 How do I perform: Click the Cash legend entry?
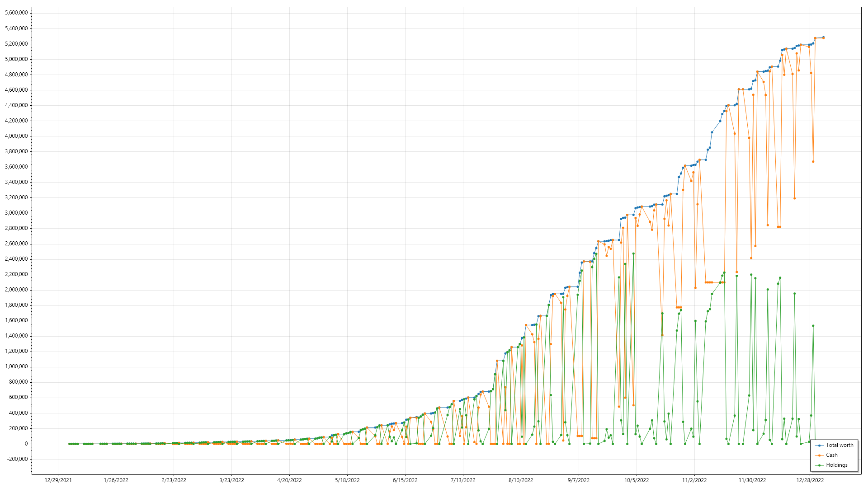coord(826,455)
